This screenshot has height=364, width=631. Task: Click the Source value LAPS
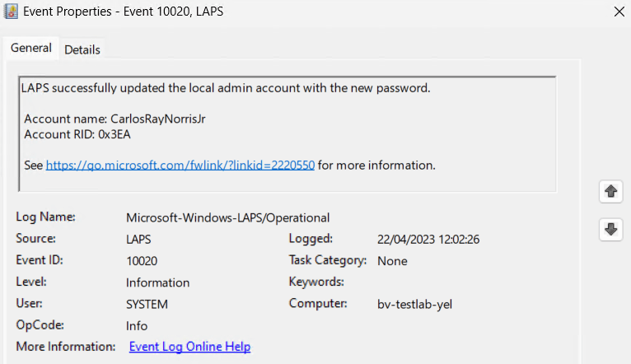139,239
